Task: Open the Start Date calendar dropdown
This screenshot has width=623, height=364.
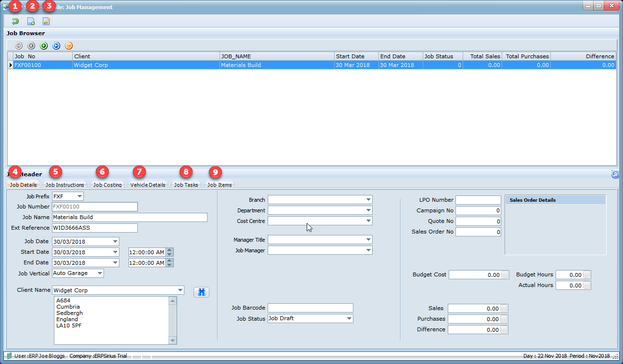Action: tap(115, 252)
